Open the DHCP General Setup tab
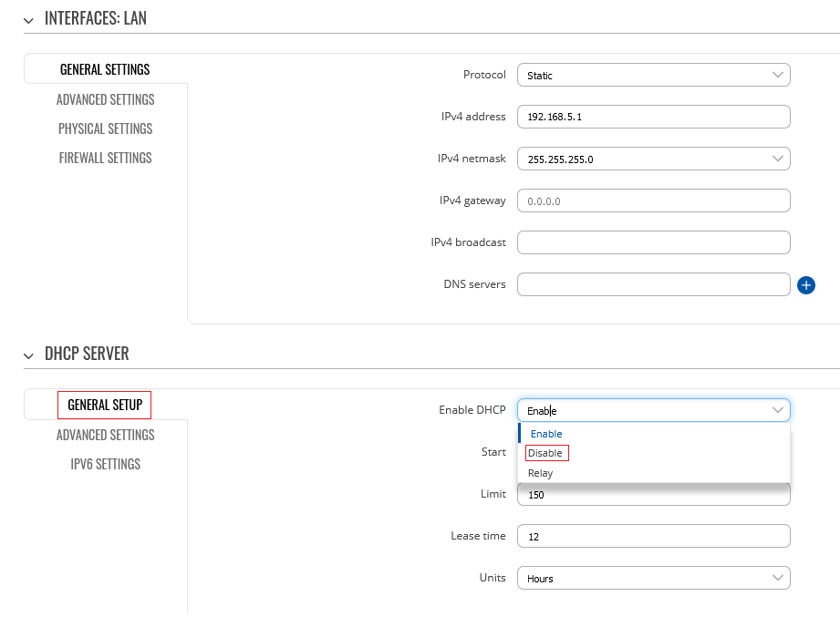 pyautogui.click(x=105, y=405)
